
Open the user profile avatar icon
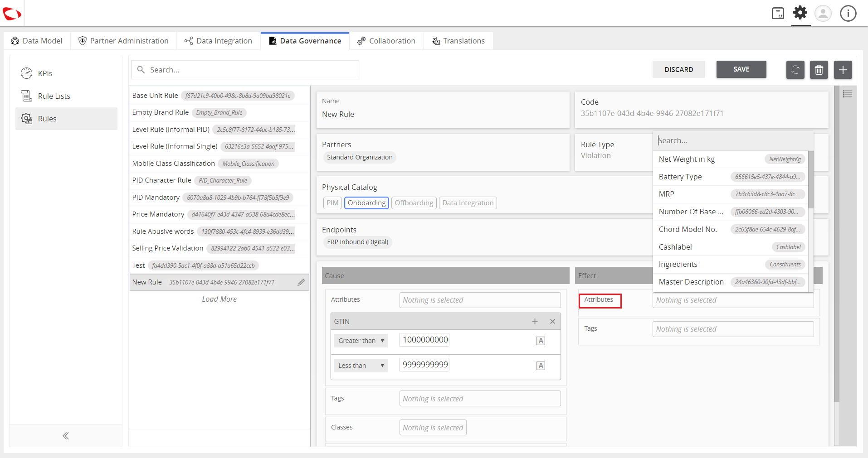(x=823, y=13)
